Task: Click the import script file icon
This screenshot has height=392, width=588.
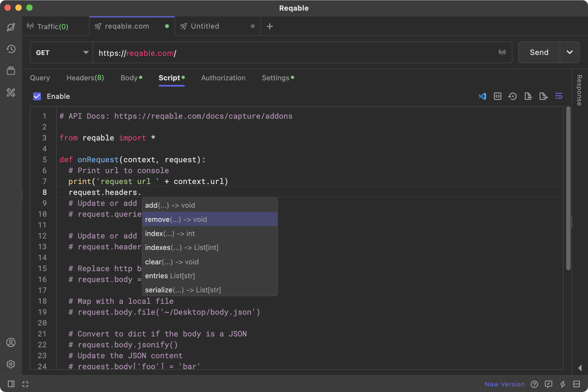Action: tap(528, 96)
